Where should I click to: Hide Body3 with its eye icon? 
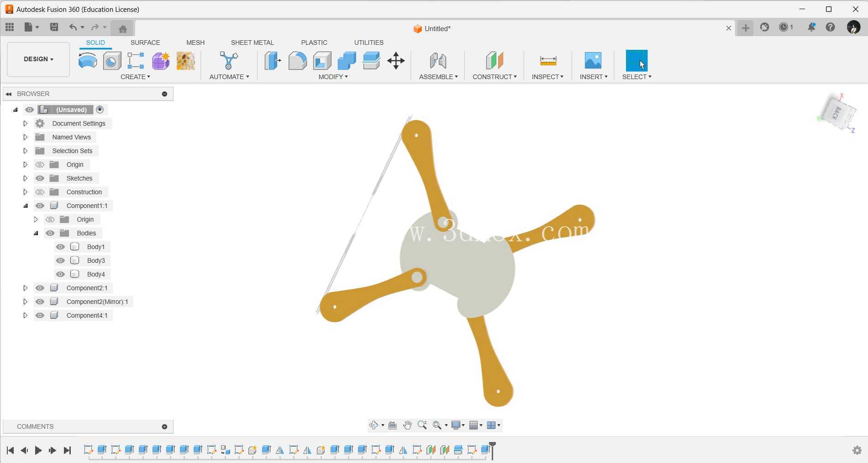tap(60, 261)
